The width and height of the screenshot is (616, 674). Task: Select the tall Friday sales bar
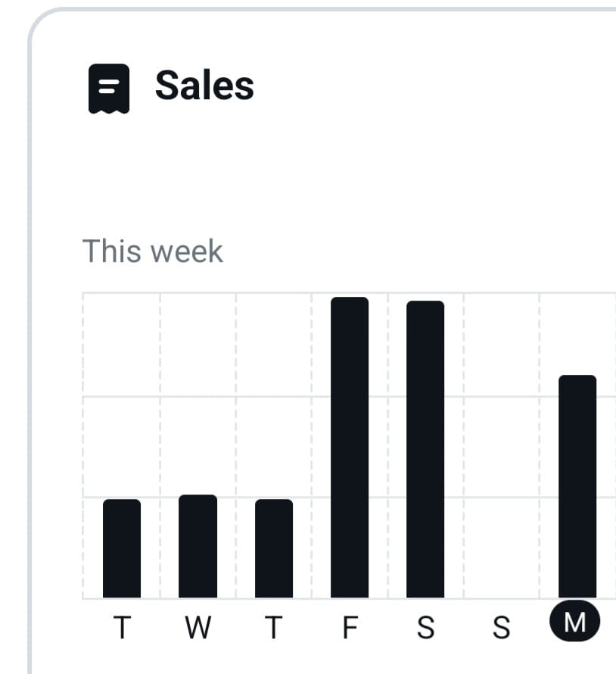pos(350,447)
